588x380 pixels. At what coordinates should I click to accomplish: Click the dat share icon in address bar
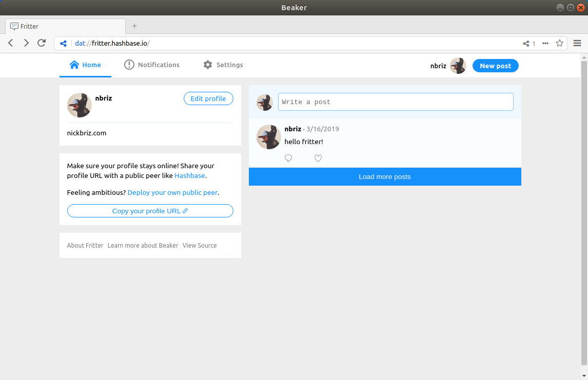[x=64, y=44]
